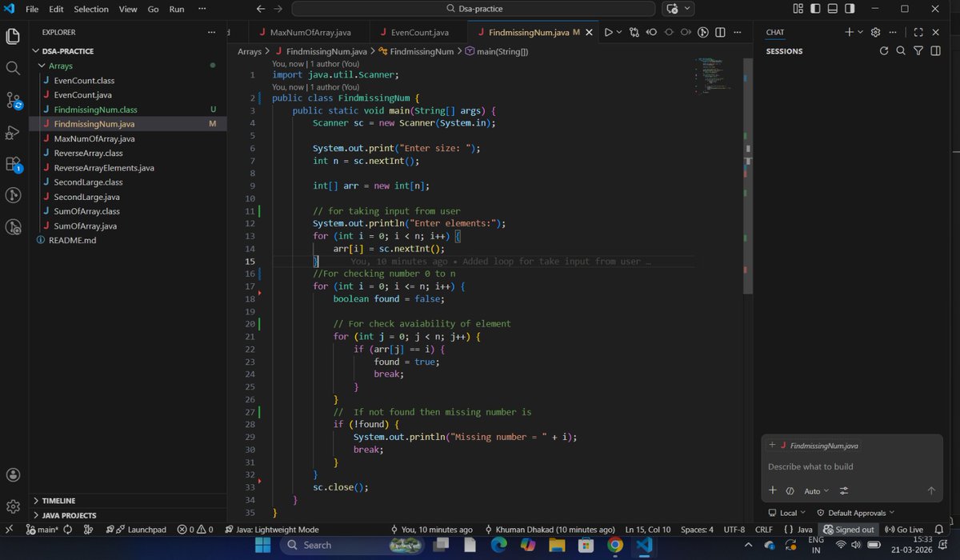960x560 pixels.
Task: Open the Search view in activity bar
Action: click(x=13, y=69)
